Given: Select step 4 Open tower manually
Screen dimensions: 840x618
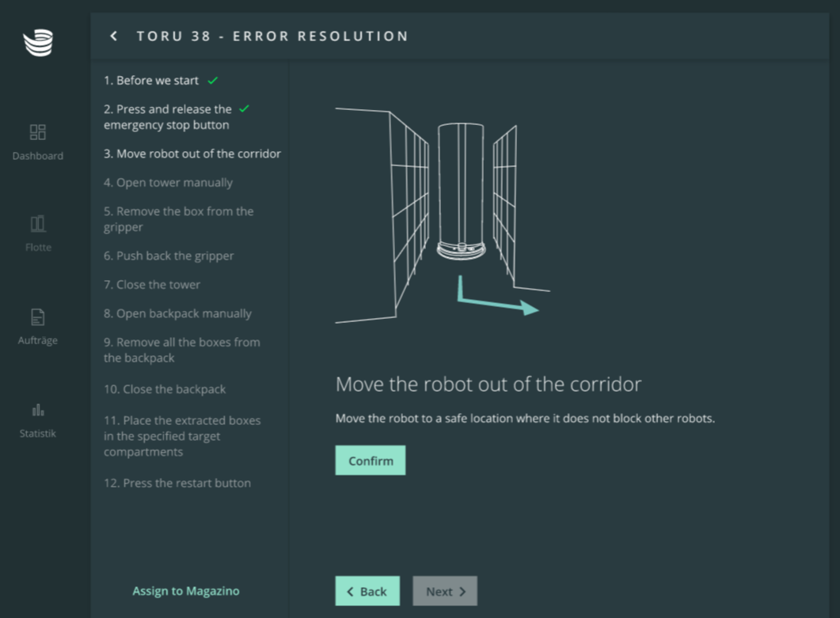Looking at the screenshot, I should 168,183.
